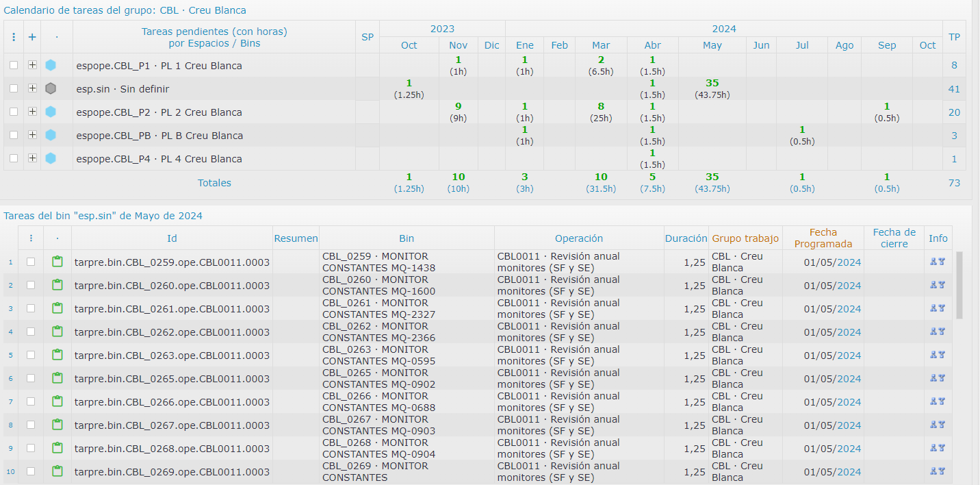Click the May column header in the calendar
This screenshot has height=485, width=980.
point(712,45)
